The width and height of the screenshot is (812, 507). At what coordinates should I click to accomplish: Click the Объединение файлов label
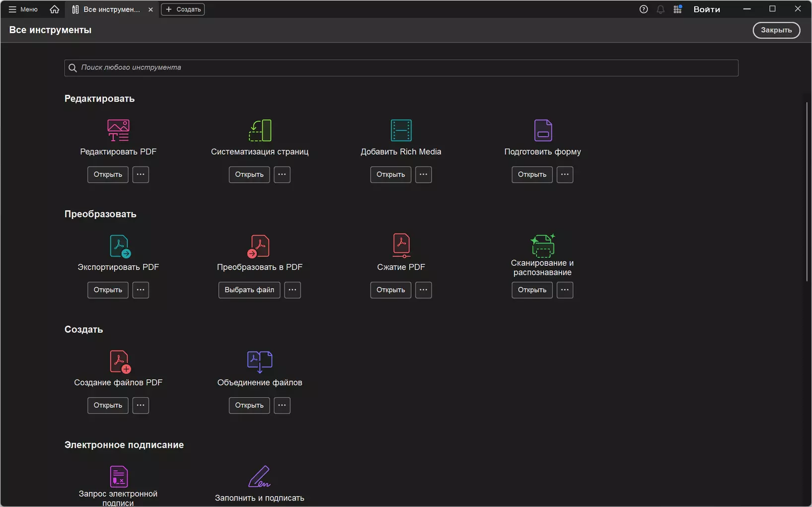tap(260, 382)
